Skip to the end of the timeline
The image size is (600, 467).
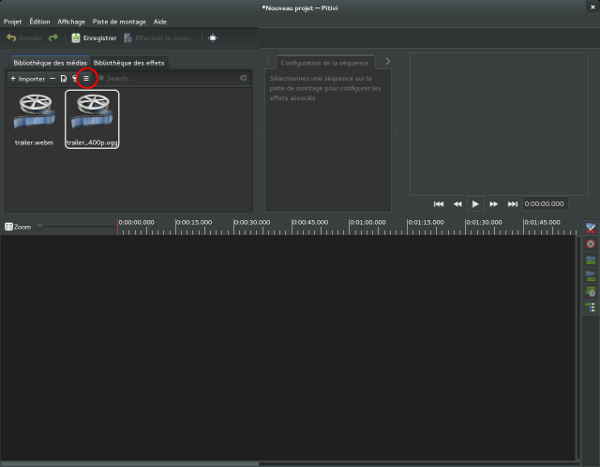(512, 203)
